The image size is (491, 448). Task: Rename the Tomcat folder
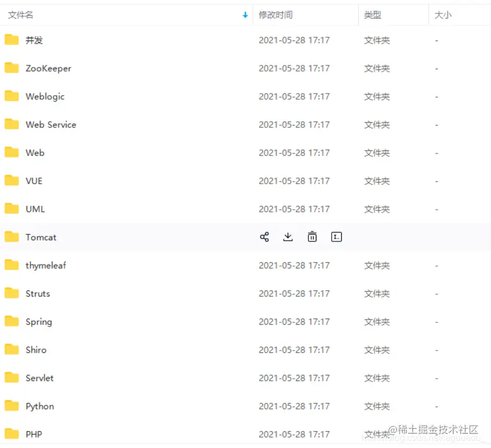click(x=336, y=237)
